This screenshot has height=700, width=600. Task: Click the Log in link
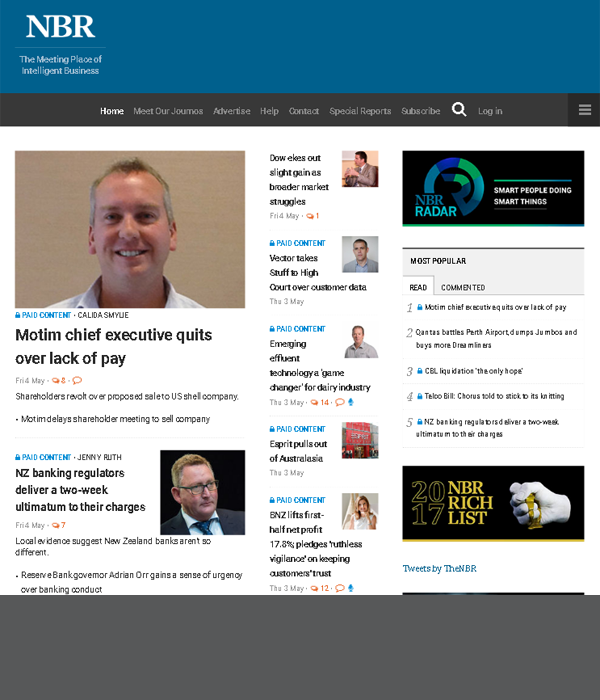[x=490, y=111]
